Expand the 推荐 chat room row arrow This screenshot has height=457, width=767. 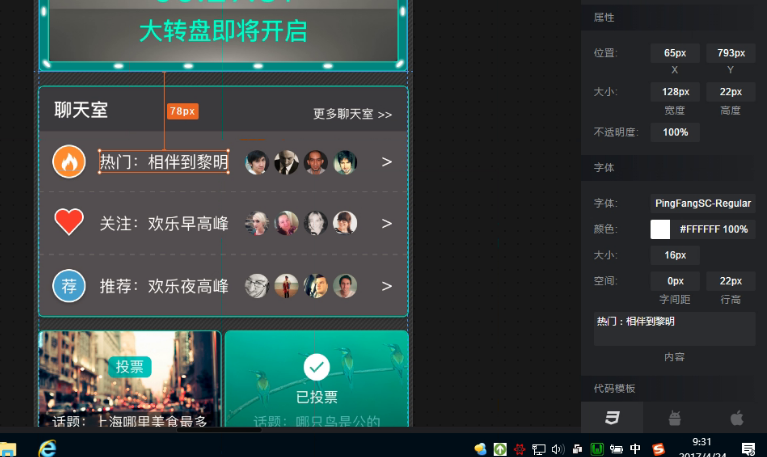(387, 286)
